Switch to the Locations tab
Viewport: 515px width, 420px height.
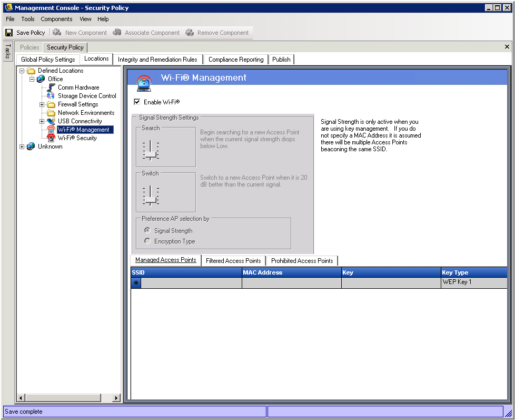pos(96,58)
